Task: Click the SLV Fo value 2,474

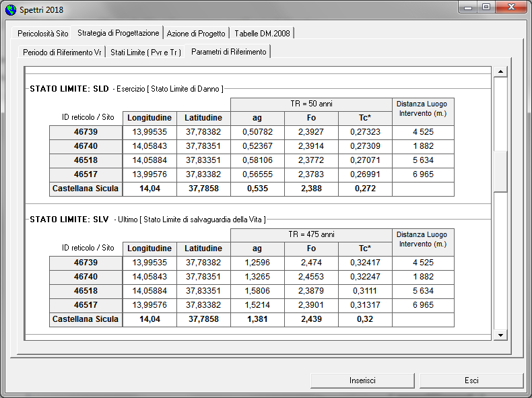Action: 311,263
